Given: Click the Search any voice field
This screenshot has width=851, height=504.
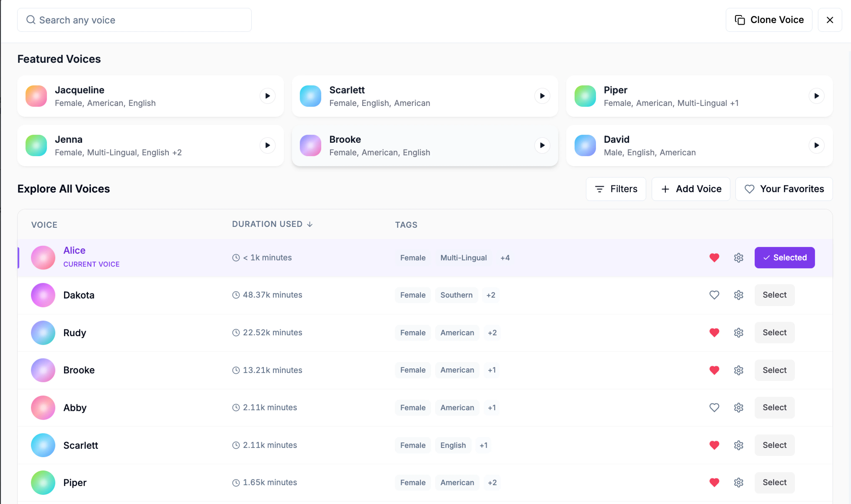Looking at the screenshot, I should tap(134, 20).
